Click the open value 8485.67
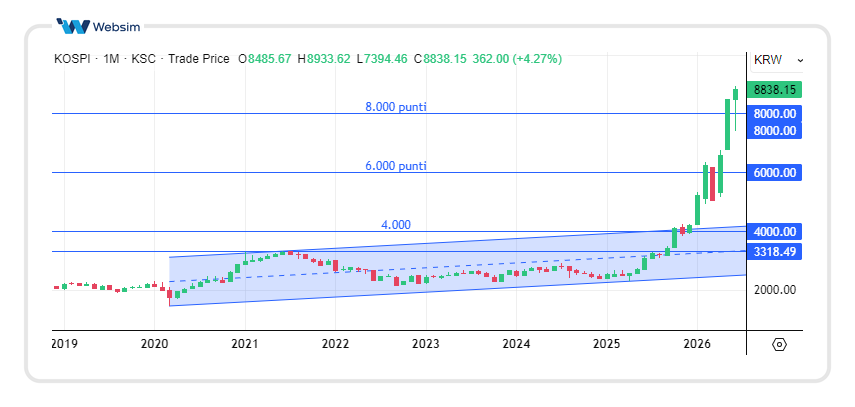855x407 pixels. (269, 59)
